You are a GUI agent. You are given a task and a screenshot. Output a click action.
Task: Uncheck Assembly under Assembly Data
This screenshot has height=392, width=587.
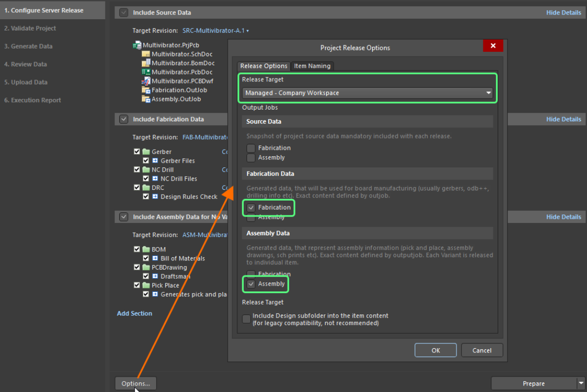(x=251, y=284)
